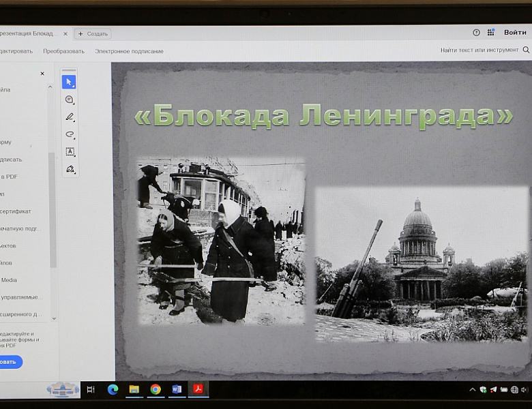Click the tram street photo
The image size is (532, 409).
tap(221, 241)
